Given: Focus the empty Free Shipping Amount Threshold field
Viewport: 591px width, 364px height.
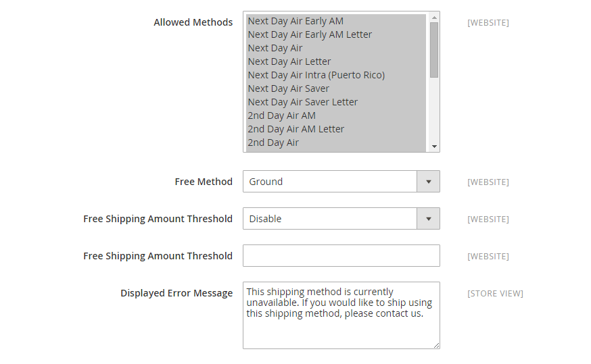Looking at the screenshot, I should tap(341, 256).
